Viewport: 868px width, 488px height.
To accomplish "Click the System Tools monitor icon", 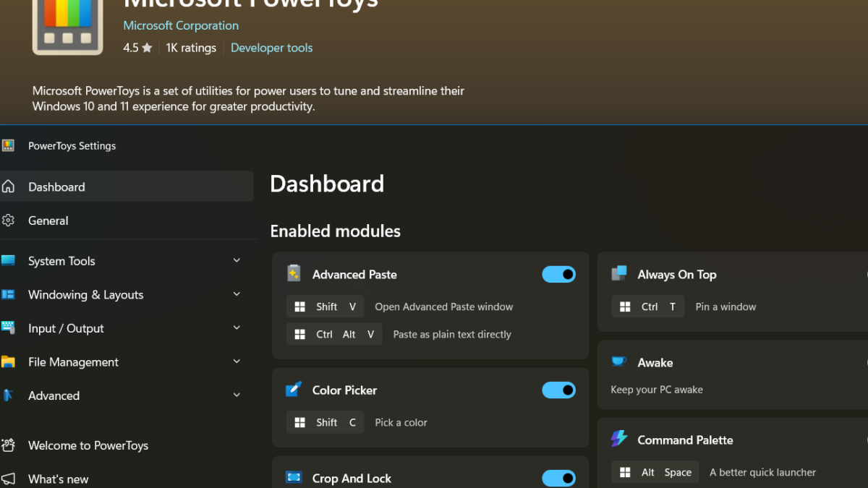I will coord(8,261).
